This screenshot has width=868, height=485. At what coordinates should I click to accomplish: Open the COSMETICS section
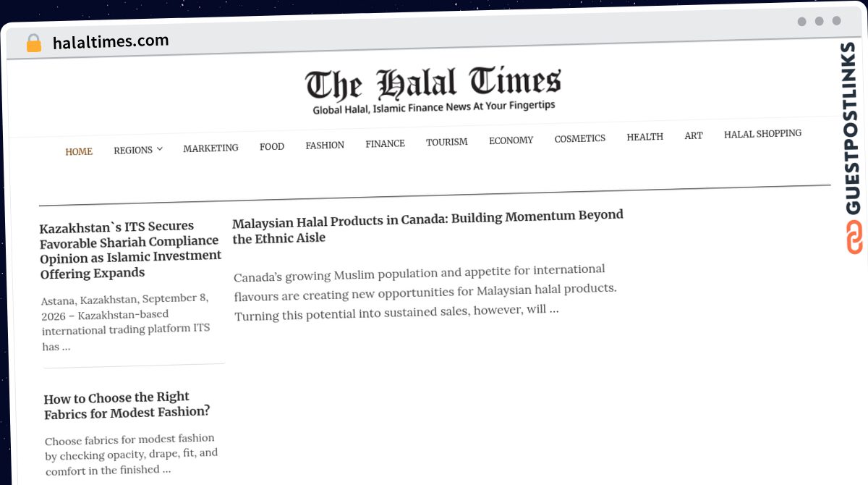579,138
